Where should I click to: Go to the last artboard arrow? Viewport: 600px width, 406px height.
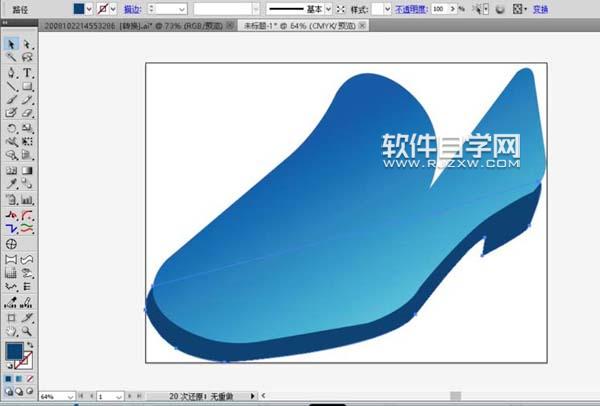click(139, 396)
